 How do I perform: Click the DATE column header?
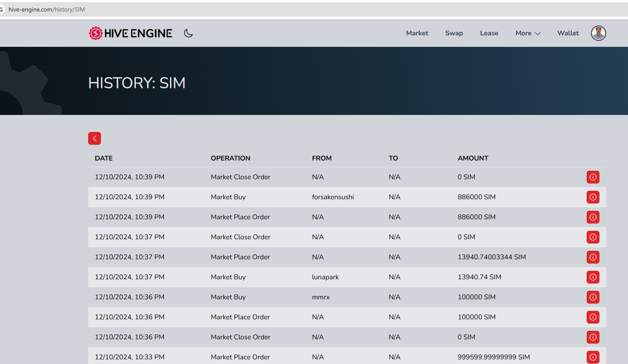tap(104, 158)
